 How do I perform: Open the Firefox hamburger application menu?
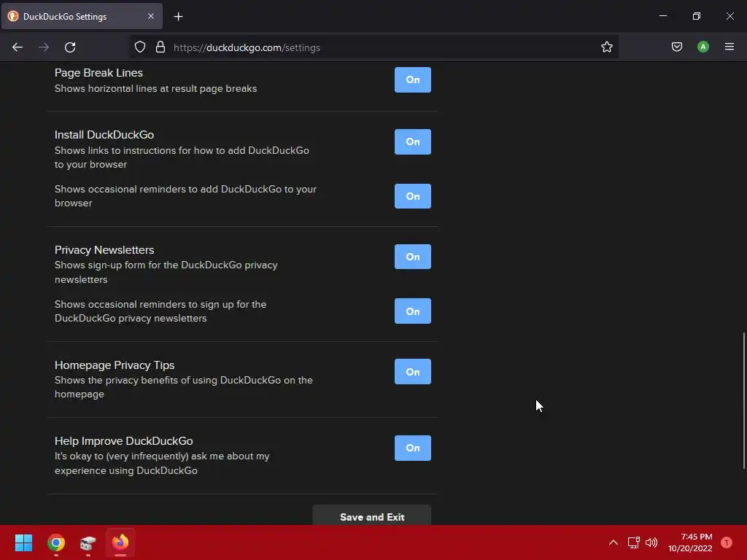pyautogui.click(x=729, y=47)
